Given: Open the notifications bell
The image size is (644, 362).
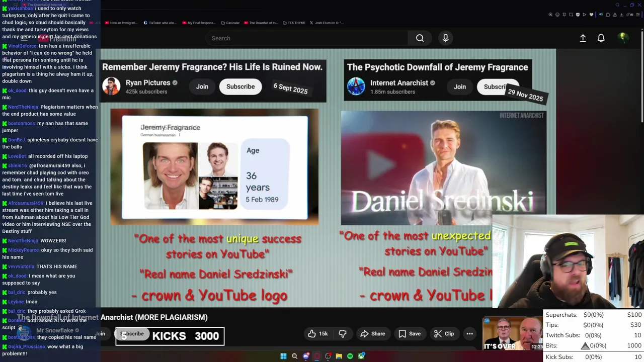Looking at the screenshot, I should click(601, 38).
